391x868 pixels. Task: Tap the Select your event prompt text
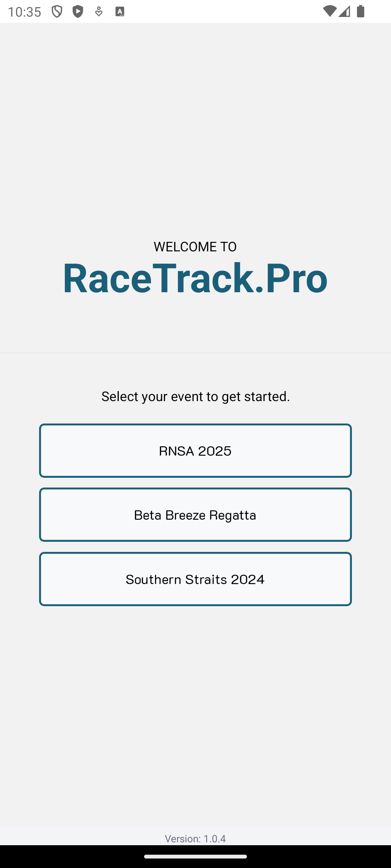(x=195, y=396)
